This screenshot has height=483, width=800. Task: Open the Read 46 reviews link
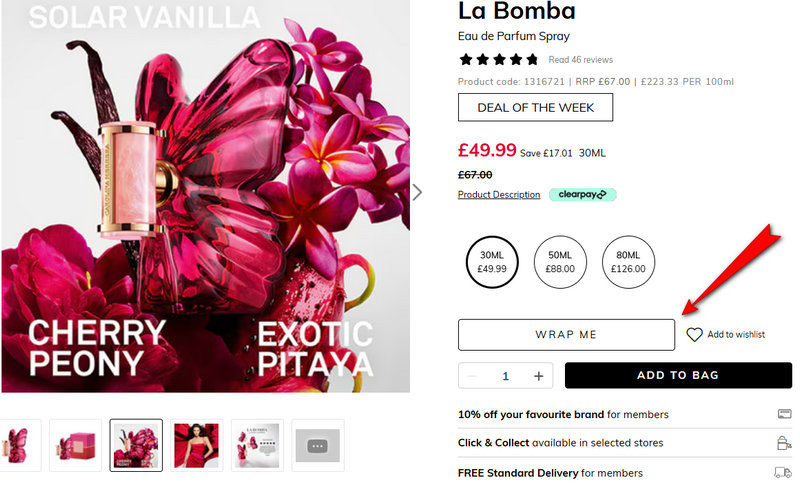pos(580,60)
